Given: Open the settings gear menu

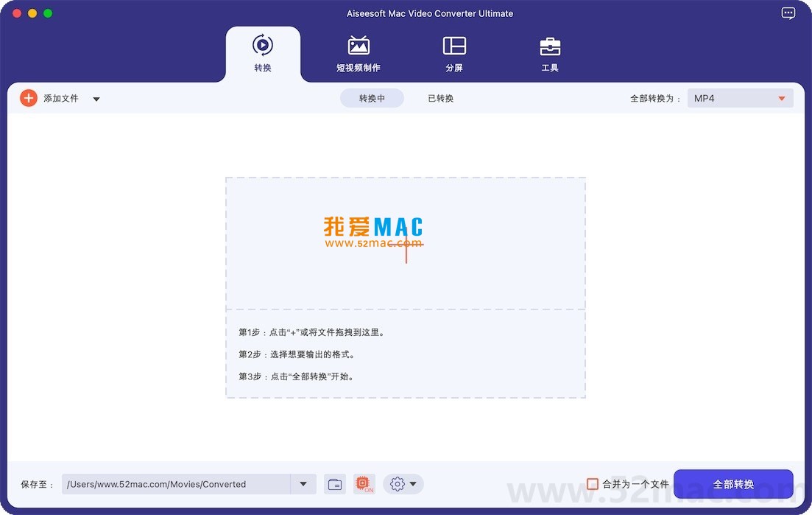Looking at the screenshot, I should 403,484.
